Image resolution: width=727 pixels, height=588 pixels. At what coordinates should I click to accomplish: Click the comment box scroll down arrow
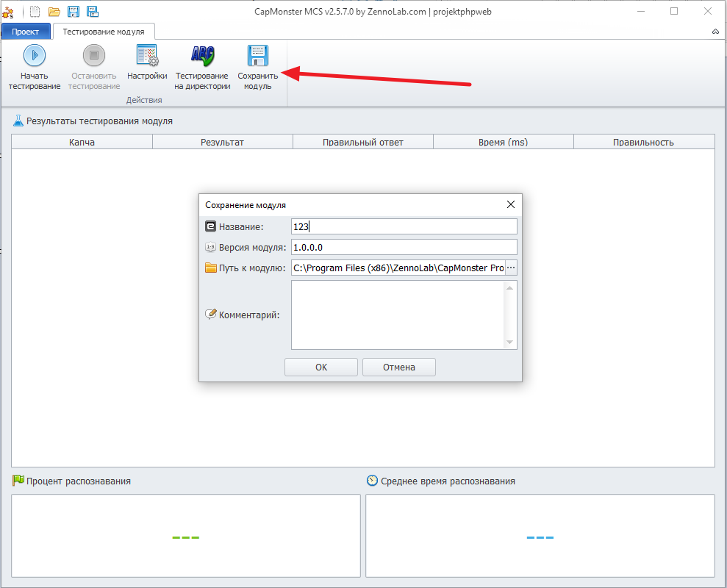(509, 343)
